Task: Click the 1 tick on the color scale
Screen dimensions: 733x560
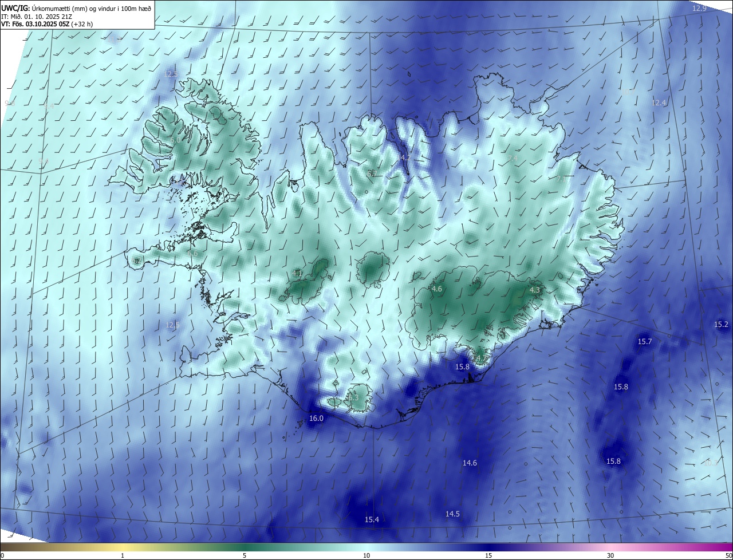Action: pos(123,555)
